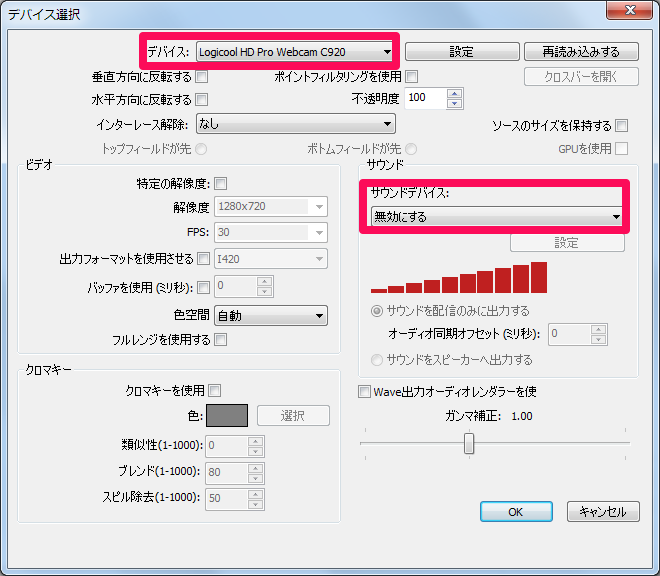Decrease オーディオ同期オフセット with down arrow
The width and height of the screenshot is (660, 576).
[x=599, y=340]
